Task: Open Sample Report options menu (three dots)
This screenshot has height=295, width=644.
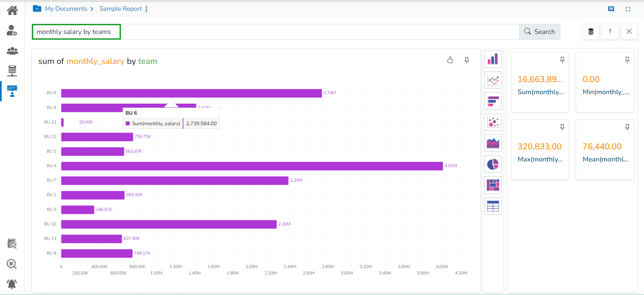Action: point(146,9)
